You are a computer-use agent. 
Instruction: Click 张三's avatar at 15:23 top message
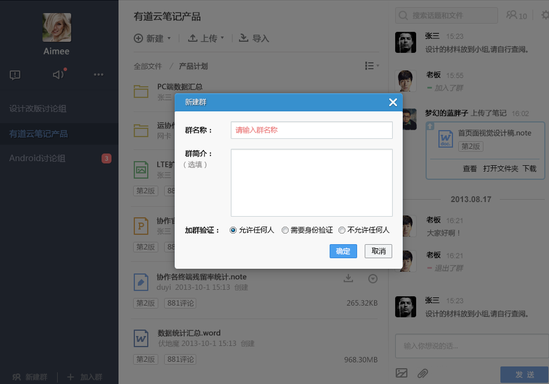tap(405, 42)
